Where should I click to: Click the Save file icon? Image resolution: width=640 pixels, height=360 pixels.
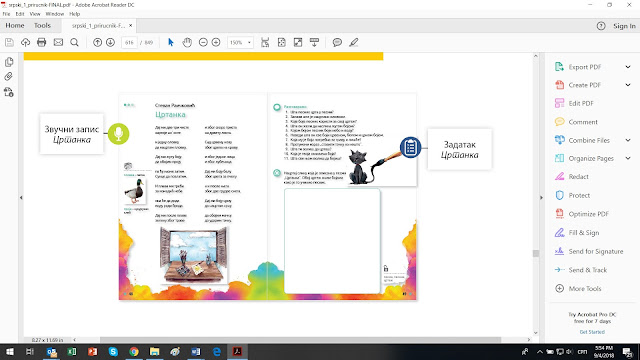[9, 42]
